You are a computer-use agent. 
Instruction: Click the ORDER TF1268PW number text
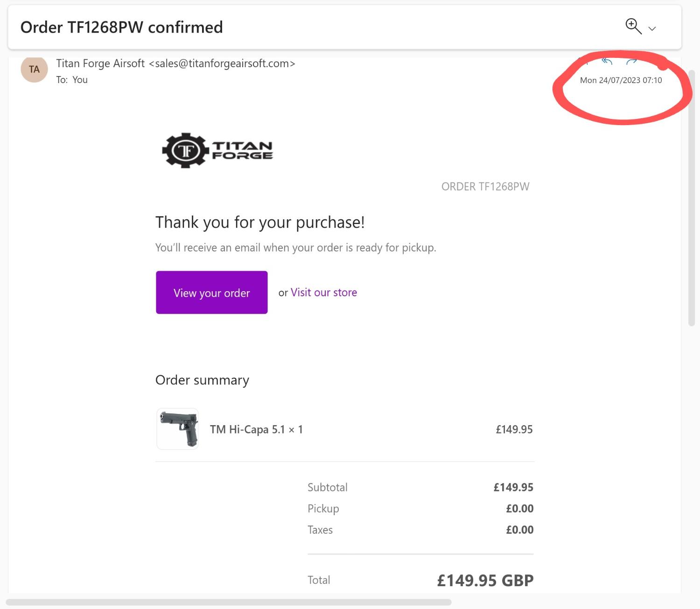click(x=485, y=187)
